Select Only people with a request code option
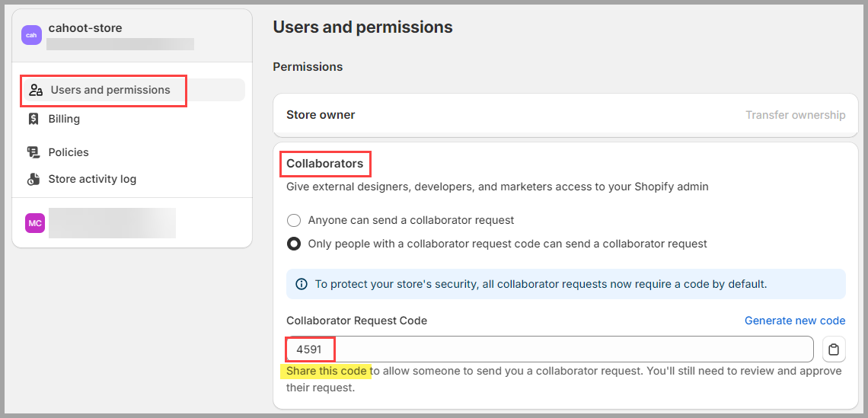Image resolution: width=868 pixels, height=418 pixels. click(x=294, y=244)
